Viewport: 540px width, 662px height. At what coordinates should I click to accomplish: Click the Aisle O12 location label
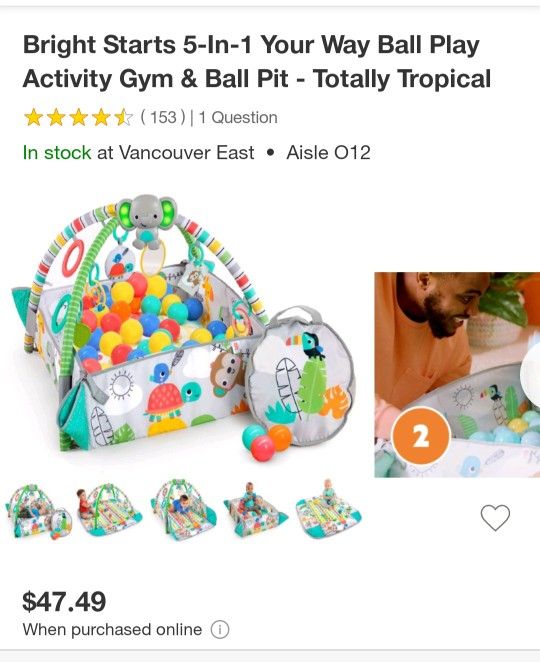click(x=328, y=152)
